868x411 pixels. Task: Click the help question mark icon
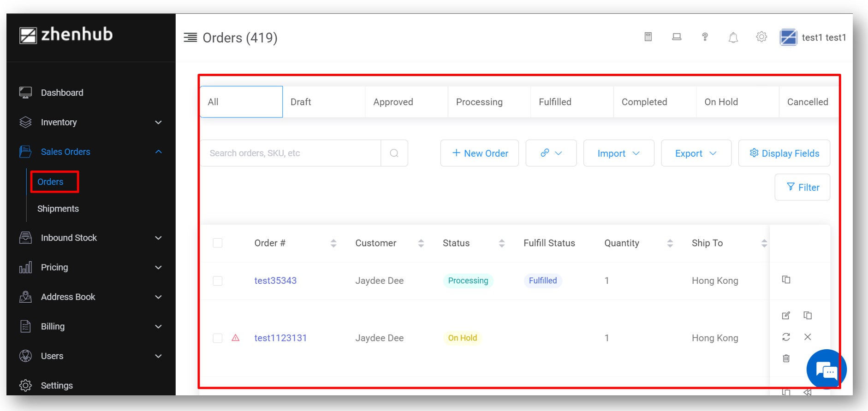705,37
